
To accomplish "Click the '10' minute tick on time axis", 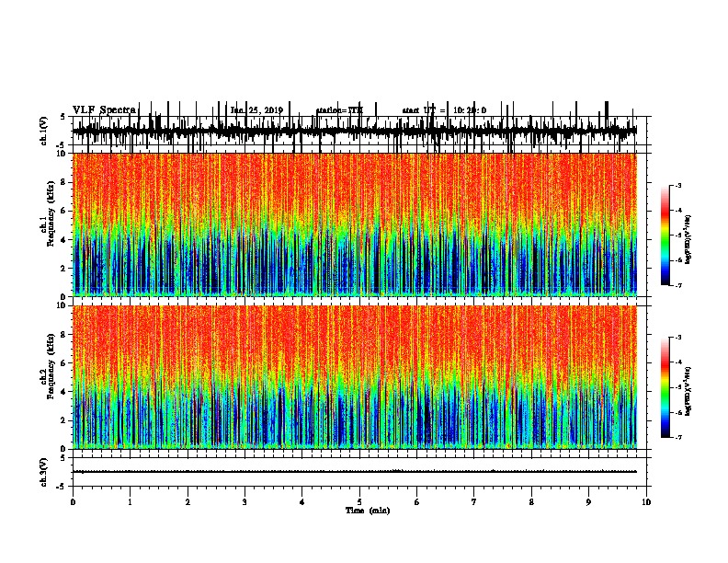I will click(646, 502).
